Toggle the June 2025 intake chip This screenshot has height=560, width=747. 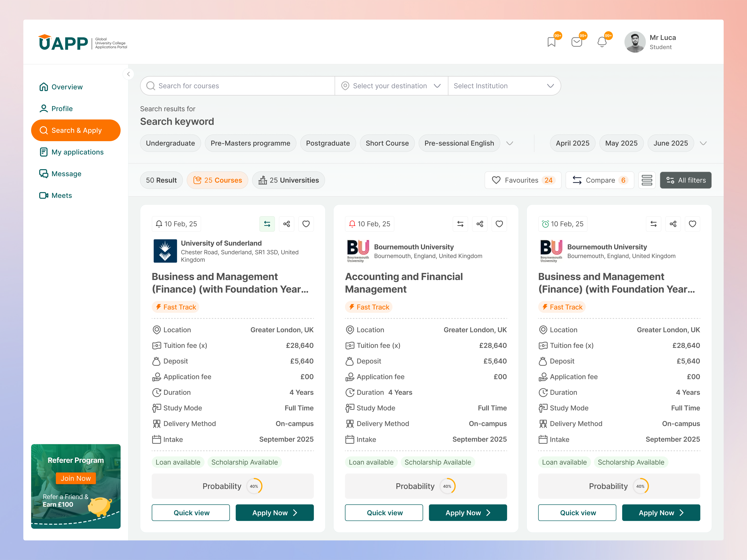click(670, 143)
